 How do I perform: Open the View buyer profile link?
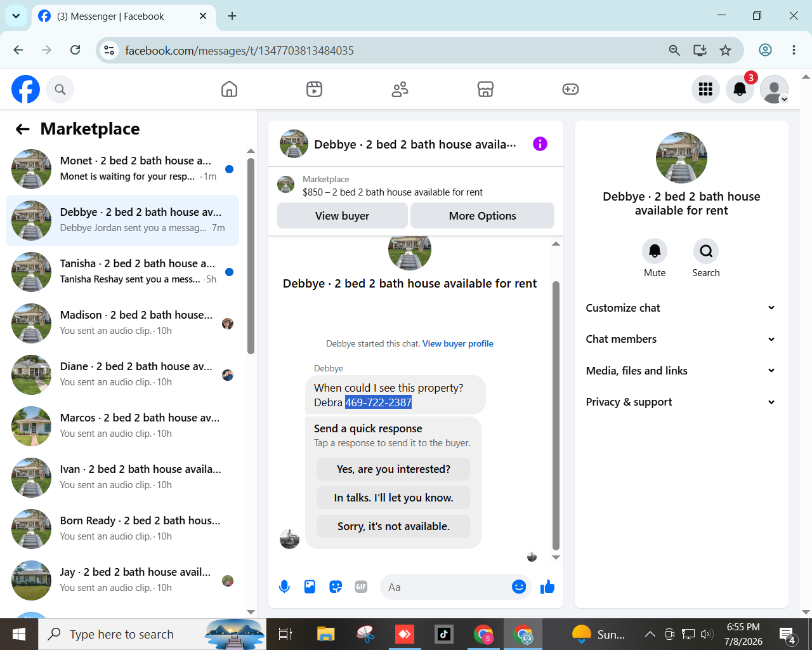(x=458, y=344)
